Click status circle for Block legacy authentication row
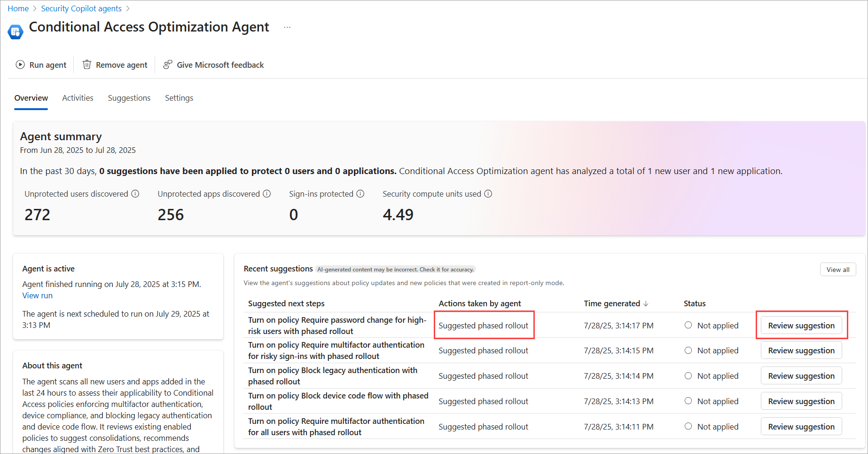This screenshot has width=868, height=454. point(688,375)
